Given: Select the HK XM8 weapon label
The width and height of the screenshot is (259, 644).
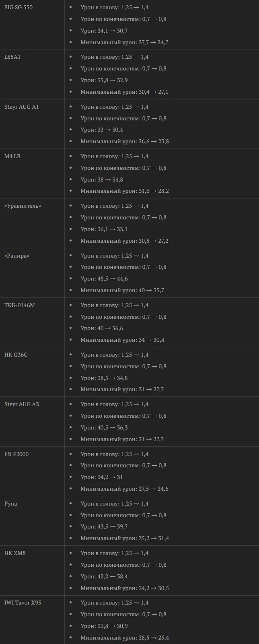Looking at the screenshot, I should (x=15, y=553).
